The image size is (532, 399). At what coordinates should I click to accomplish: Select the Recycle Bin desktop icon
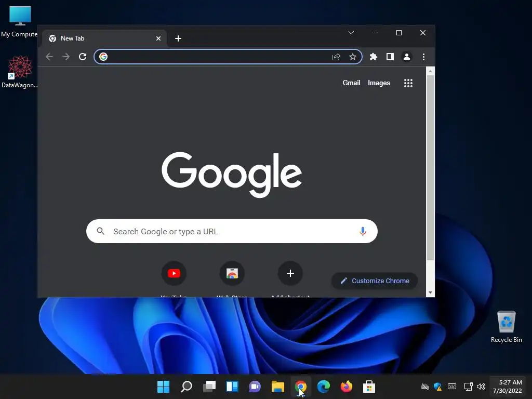506,327
